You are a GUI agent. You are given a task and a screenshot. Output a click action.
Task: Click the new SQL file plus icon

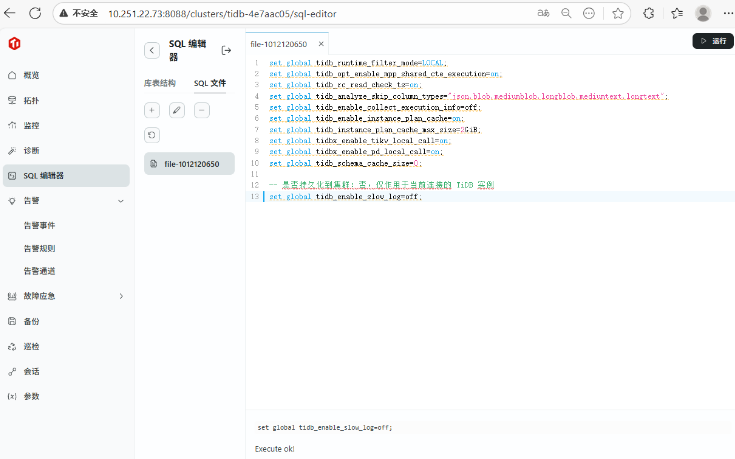coord(152,110)
